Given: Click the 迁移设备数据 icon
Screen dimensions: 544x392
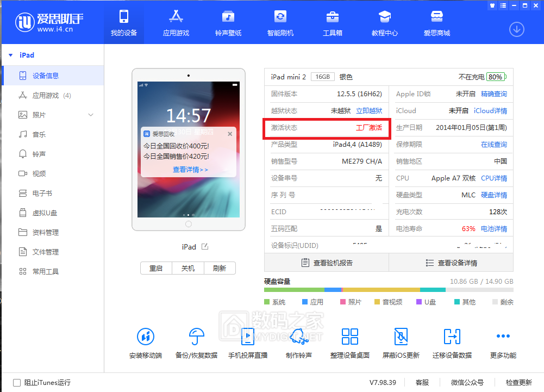Looking at the screenshot, I should 452,336.
